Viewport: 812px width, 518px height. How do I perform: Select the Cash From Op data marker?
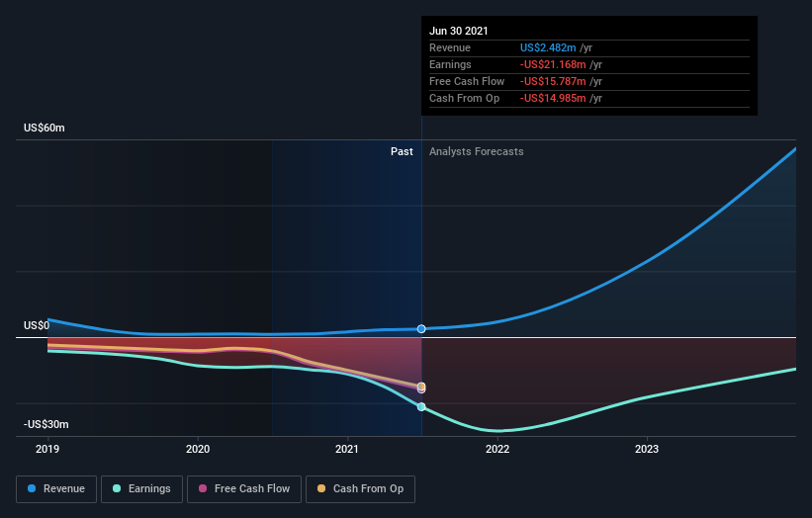point(421,387)
